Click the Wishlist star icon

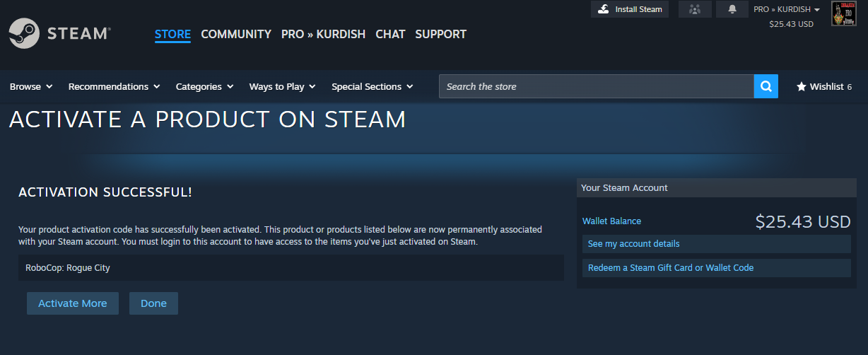801,86
